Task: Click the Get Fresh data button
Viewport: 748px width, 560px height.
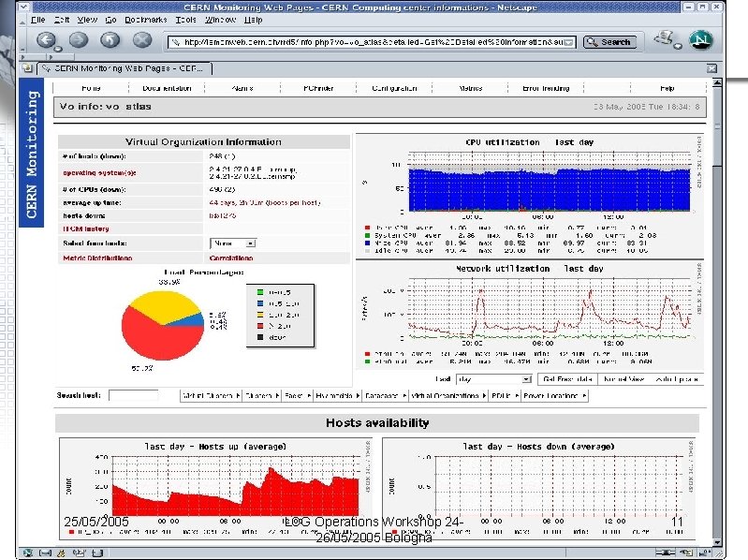Action: coord(567,379)
